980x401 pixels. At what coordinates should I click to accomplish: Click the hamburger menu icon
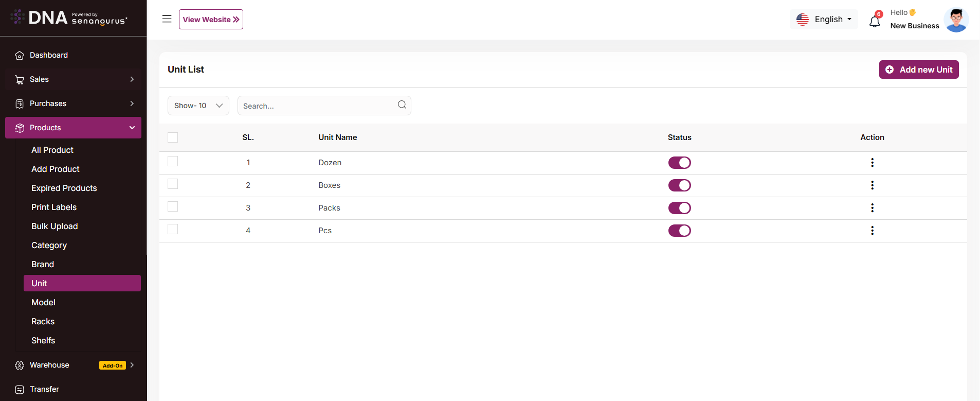pos(167,19)
